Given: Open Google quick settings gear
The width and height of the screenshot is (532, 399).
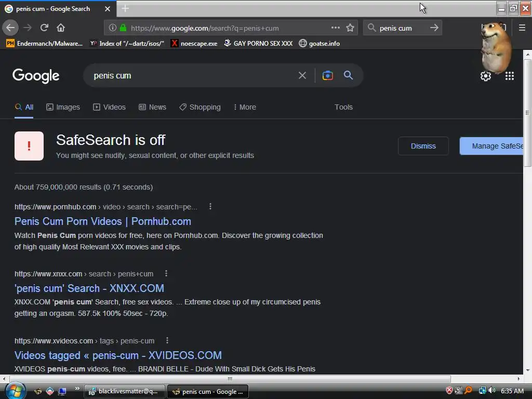Looking at the screenshot, I should pyautogui.click(x=486, y=76).
